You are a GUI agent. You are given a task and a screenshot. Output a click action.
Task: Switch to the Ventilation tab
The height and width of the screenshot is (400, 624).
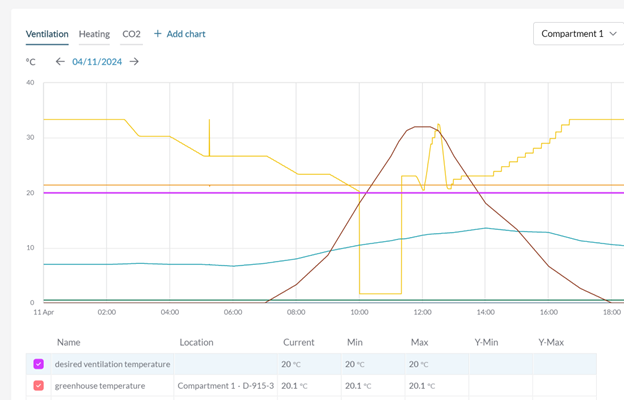pyautogui.click(x=47, y=34)
